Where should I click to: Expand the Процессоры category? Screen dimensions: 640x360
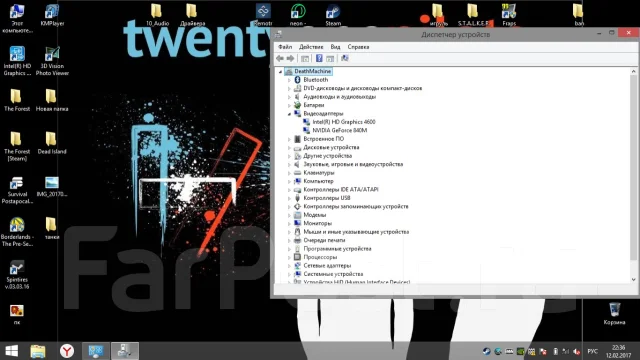point(289,258)
